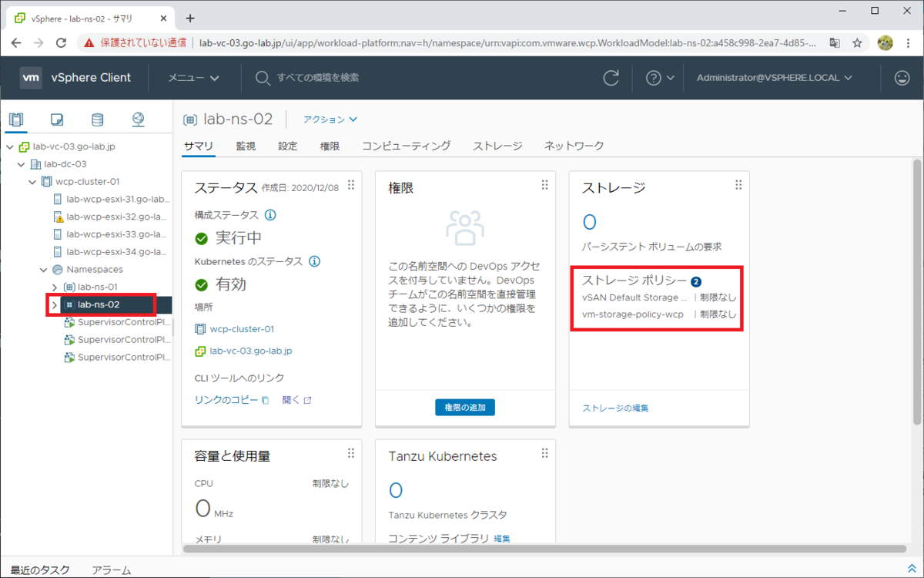Click the vertical scrollbar of summary pane
924x578 pixels.
point(916,291)
